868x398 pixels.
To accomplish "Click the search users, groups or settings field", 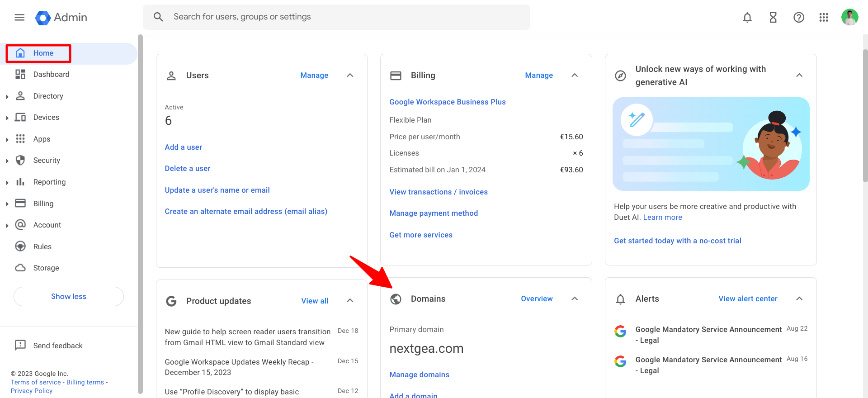I will [x=336, y=17].
